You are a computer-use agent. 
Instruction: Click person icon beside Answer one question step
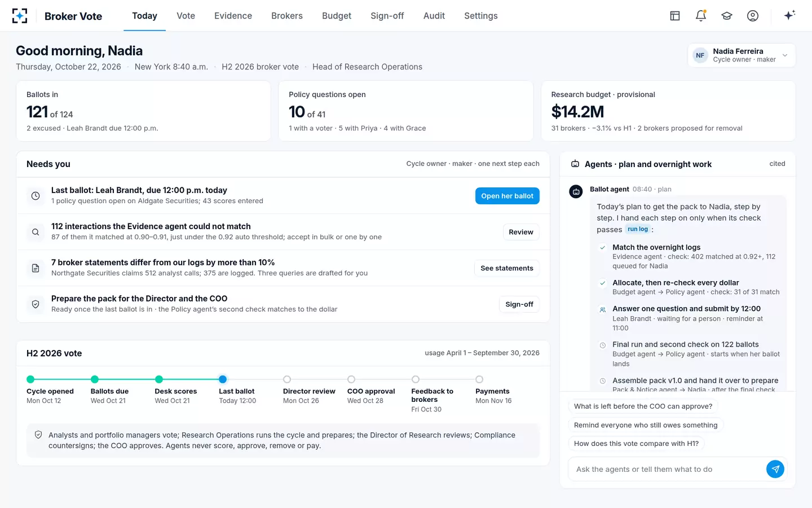click(x=603, y=309)
